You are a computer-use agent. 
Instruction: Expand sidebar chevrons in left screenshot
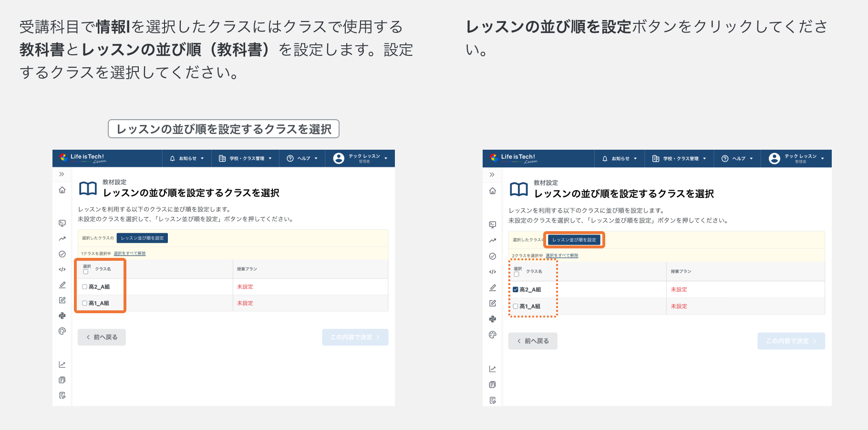[x=62, y=174]
